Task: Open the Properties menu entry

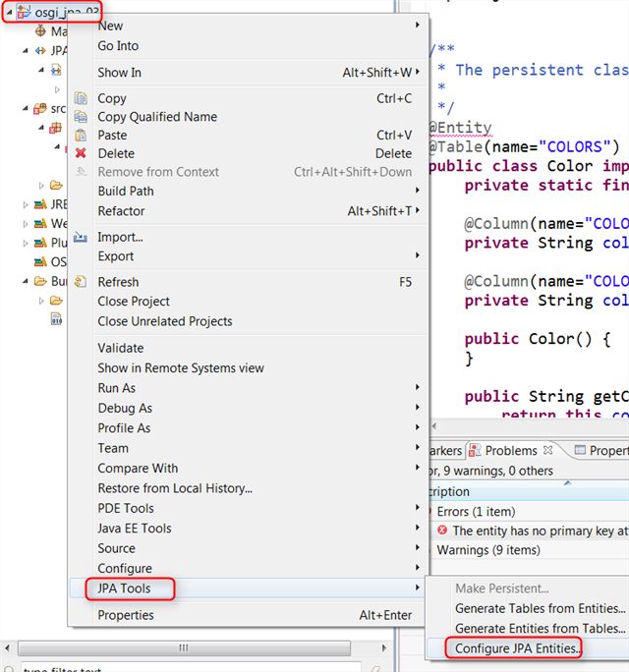Action: click(126, 615)
